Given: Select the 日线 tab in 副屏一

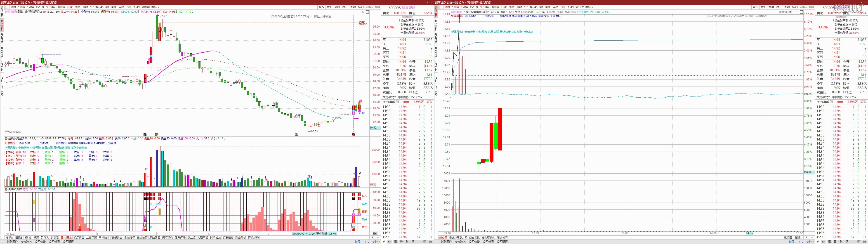Looking at the screenshot, I should click(x=504, y=7).
